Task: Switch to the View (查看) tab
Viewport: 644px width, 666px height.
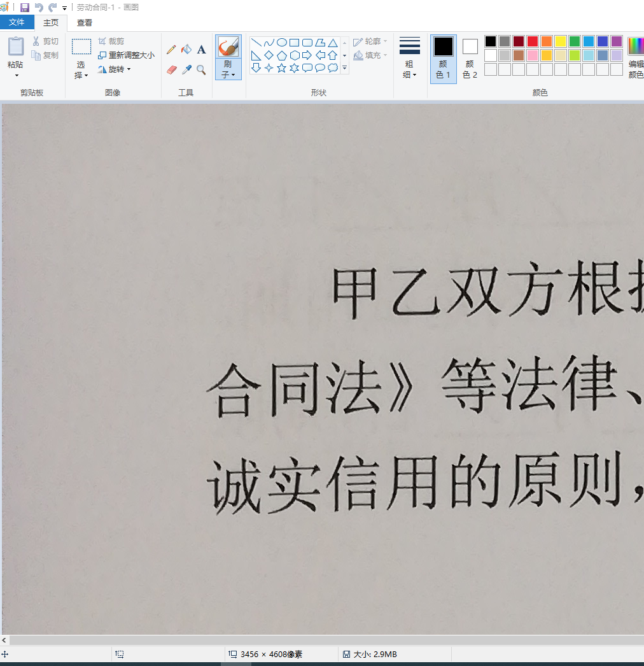Action: [85, 22]
